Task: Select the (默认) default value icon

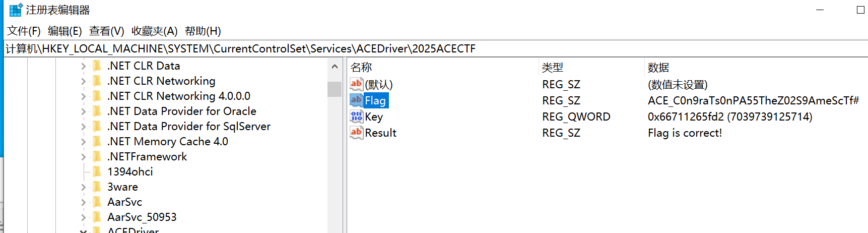Action: [356, 84]
